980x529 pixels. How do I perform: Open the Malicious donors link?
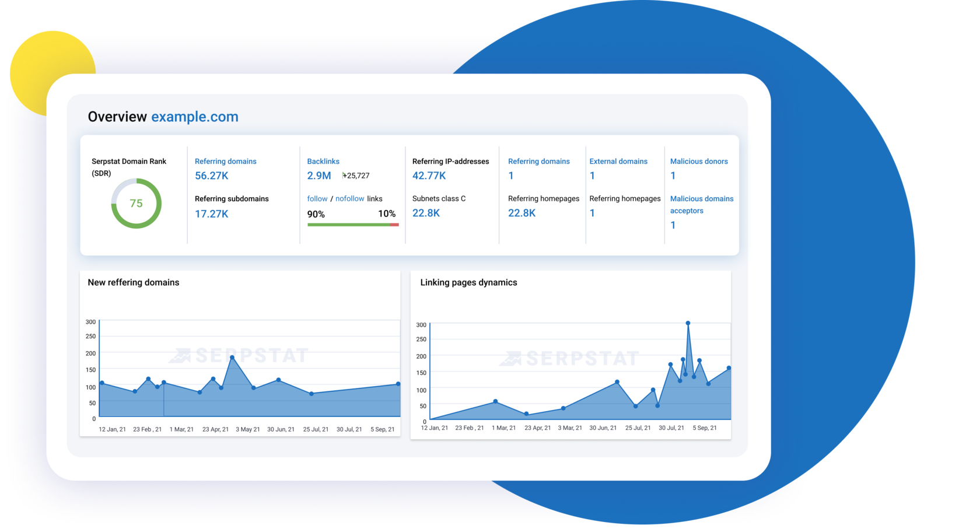[699, 162]
